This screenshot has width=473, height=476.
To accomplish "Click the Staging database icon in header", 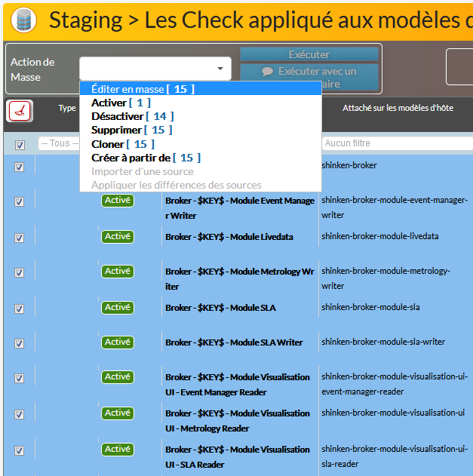I will (23, 20).
